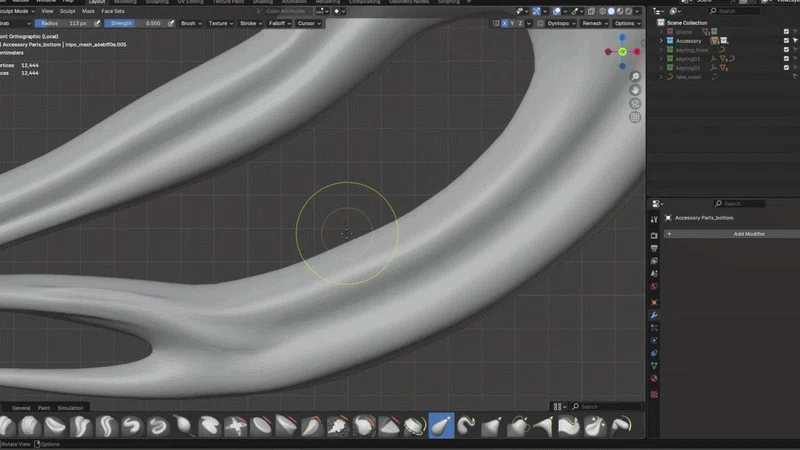
Task: Click the perspective/orthographic grid gizmo
Action: [635, 118]
